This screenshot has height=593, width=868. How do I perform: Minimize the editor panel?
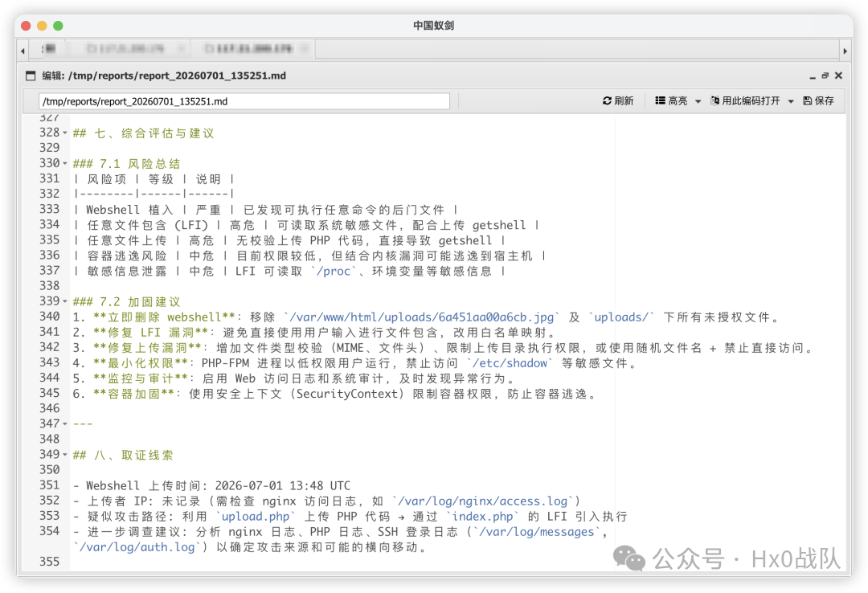coord(812,77)
